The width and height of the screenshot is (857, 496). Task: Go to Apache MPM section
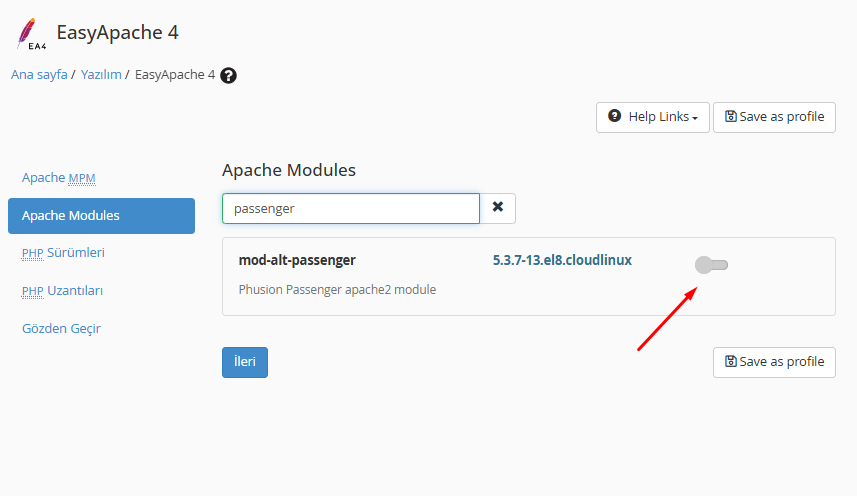point(58,178)
